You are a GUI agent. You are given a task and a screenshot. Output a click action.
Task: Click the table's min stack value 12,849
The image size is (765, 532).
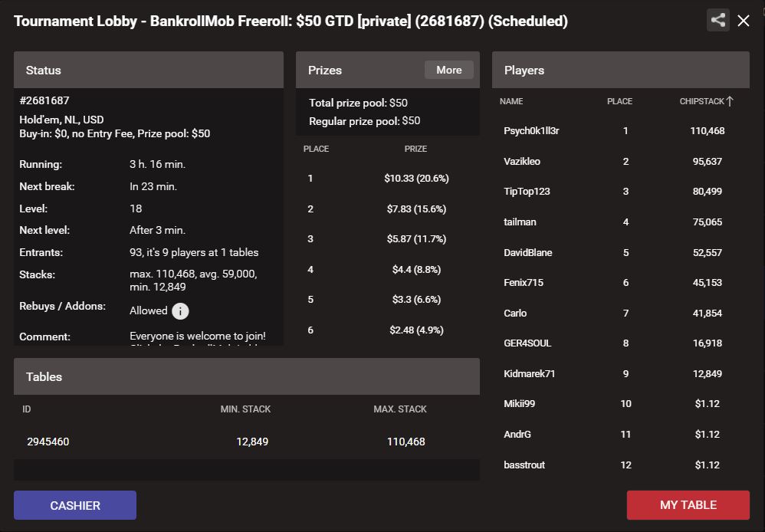tap(252, 442)
